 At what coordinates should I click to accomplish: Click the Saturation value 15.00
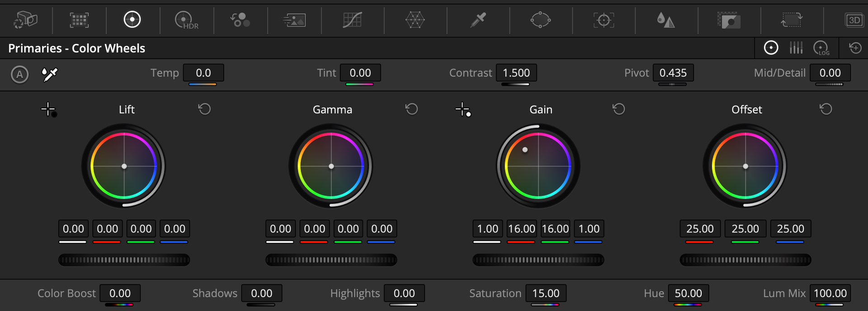coord(546,293)
